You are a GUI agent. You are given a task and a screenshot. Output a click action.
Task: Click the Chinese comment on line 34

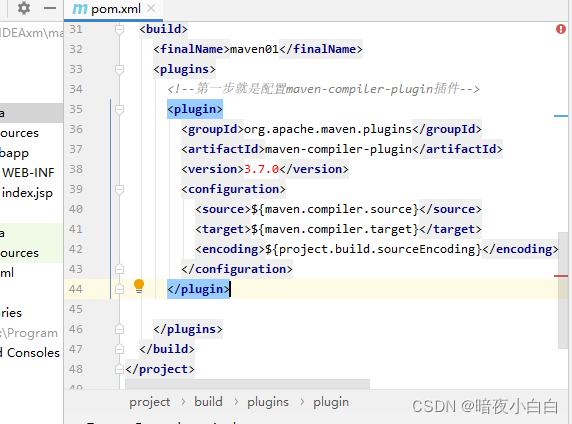click(x=323, y=89)
